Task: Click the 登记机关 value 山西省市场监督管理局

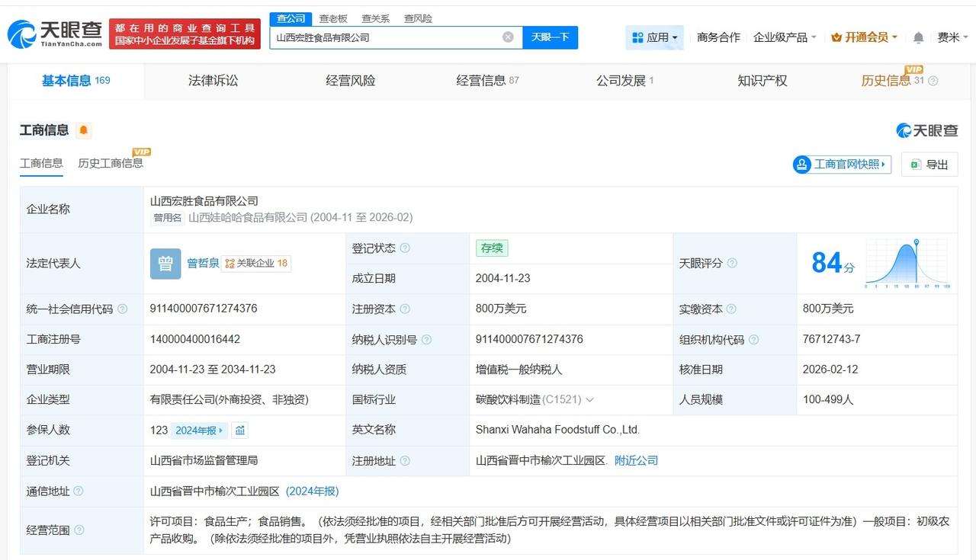Action: (204, 461)
